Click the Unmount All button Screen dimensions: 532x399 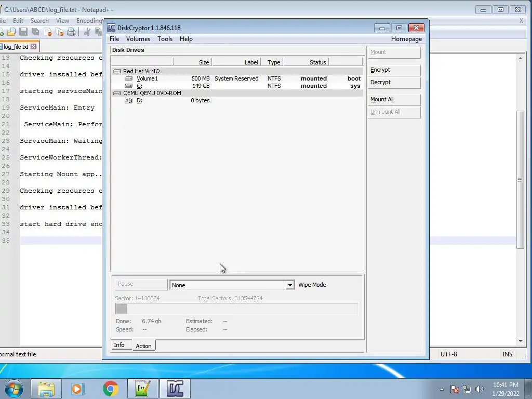coord(394,112)
